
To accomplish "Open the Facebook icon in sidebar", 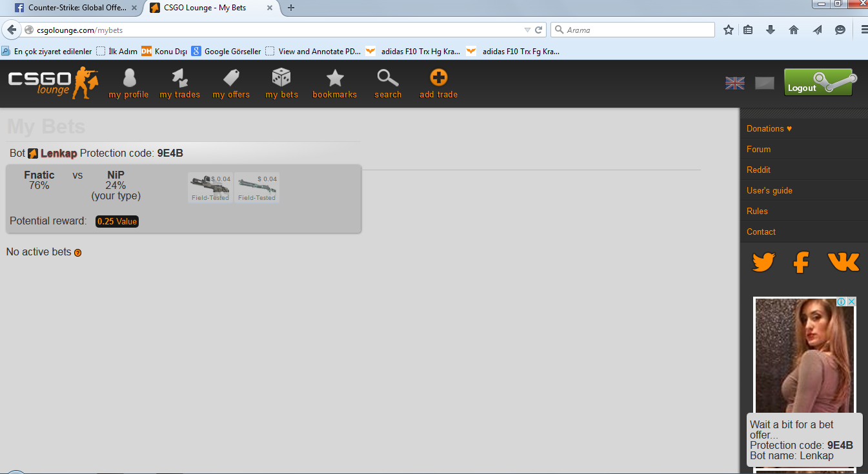I will [x=801, y=262].
